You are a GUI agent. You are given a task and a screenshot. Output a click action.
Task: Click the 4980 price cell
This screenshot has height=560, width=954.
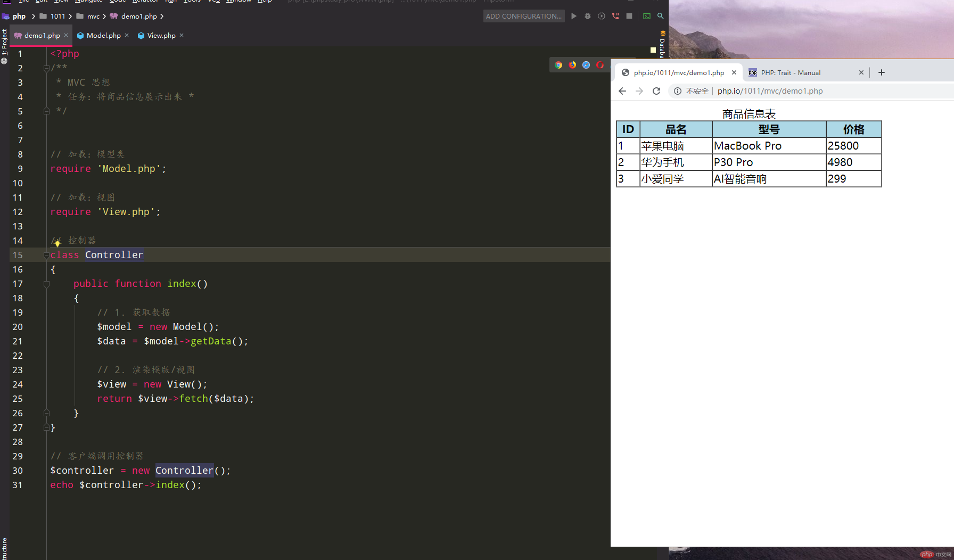click(x=853, y=162)
